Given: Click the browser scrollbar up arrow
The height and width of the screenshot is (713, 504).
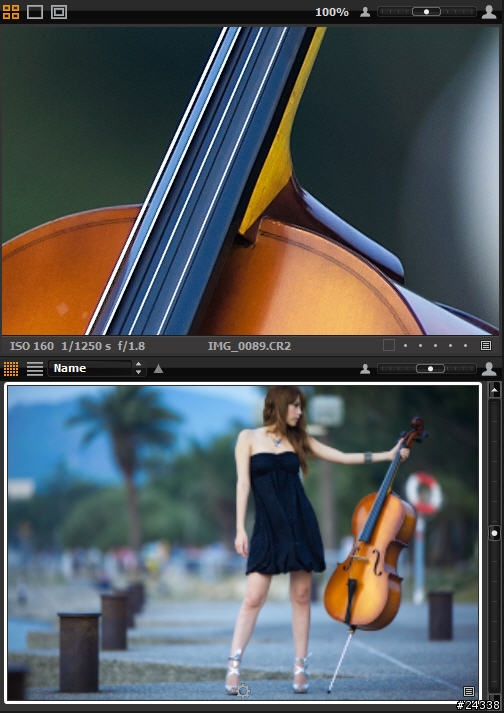Looking at the screenshot, I should pyautogui.click(x=495, y=390).
